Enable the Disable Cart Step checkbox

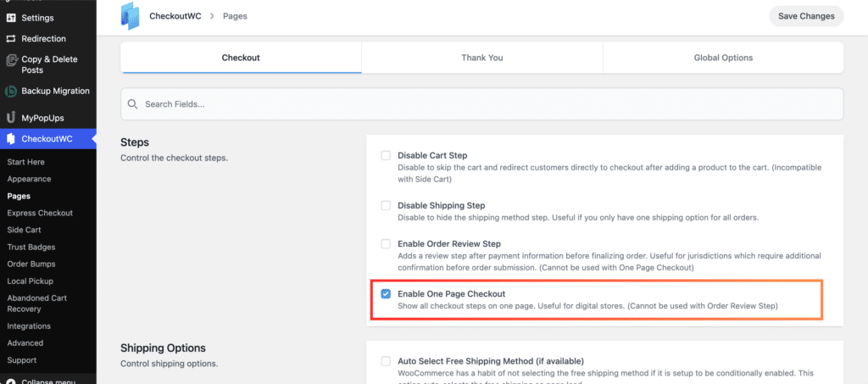tap(386, 156)
